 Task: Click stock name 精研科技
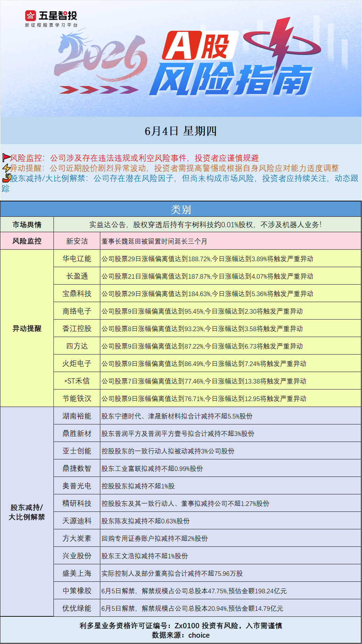point(77,503)
